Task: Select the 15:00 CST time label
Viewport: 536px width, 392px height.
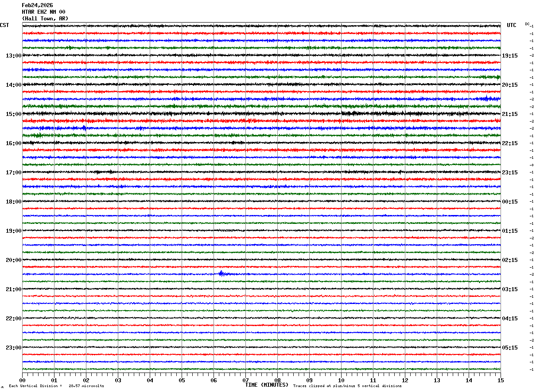Action: [14, 114]
